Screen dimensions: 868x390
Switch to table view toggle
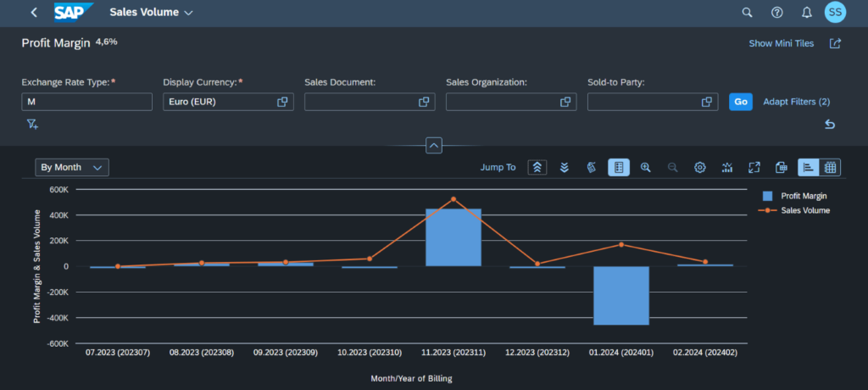[830, 167]
